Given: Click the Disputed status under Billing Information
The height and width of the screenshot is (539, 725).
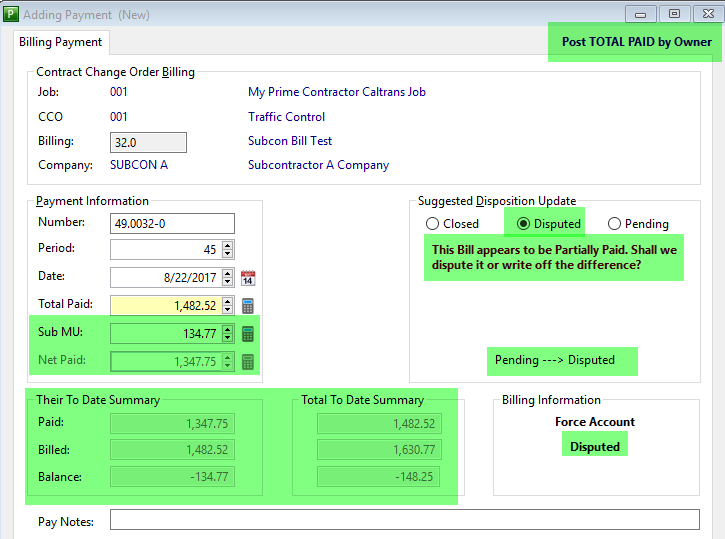Looking at the screenshot, I should click(x=595, y=447).
